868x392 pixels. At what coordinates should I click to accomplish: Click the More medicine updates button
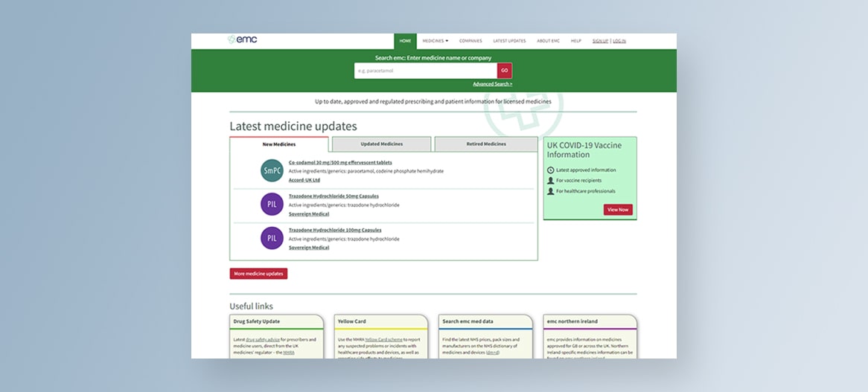258,274
